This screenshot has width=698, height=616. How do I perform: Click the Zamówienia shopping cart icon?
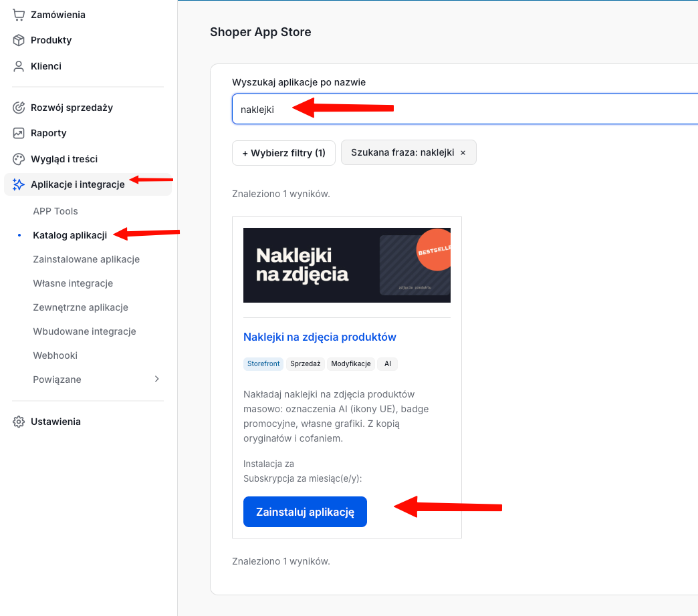tap(18, 15)
